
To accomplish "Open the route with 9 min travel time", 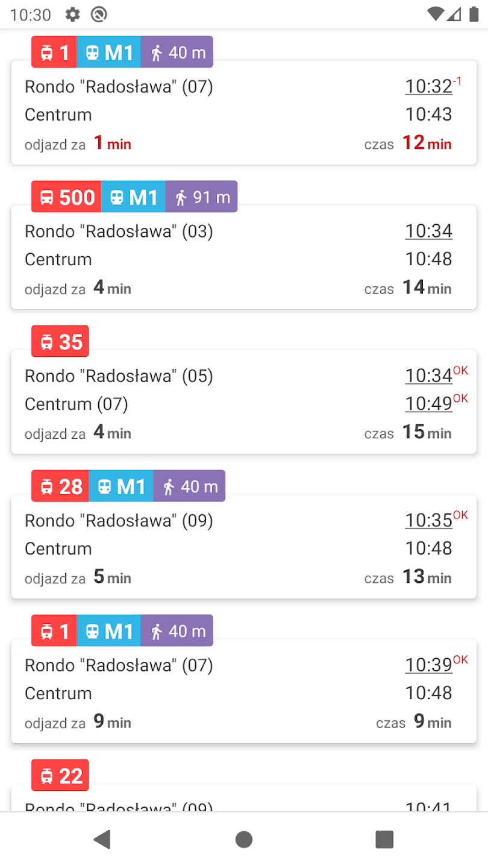I will tap(243, 693).
